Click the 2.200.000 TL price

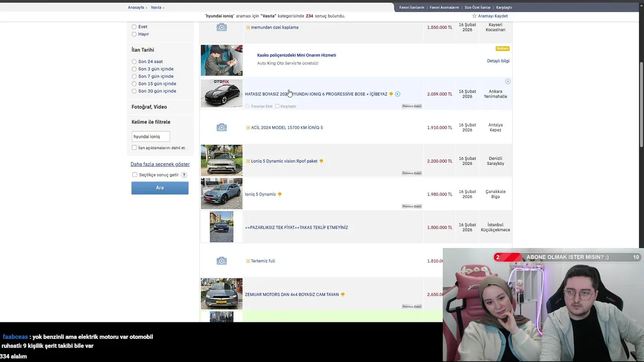pos(440,161)
